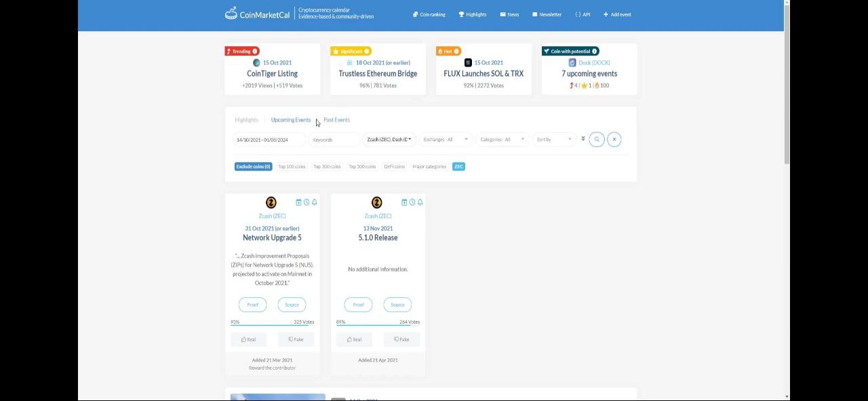The height and width of the screenshot is (401, 868).
Task: Click the Coin with potential info icon
Action: coord(595,51)
